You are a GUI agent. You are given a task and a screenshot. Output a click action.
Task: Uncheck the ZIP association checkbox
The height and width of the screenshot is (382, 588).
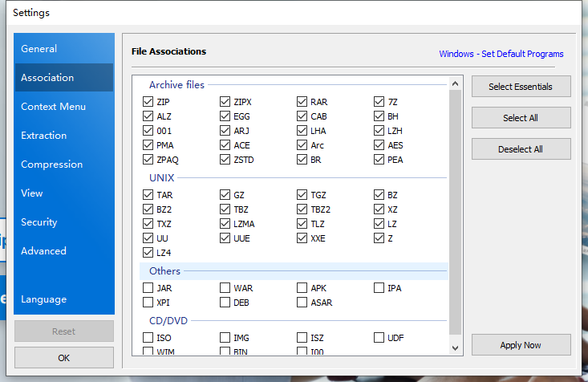pos(148,102)
